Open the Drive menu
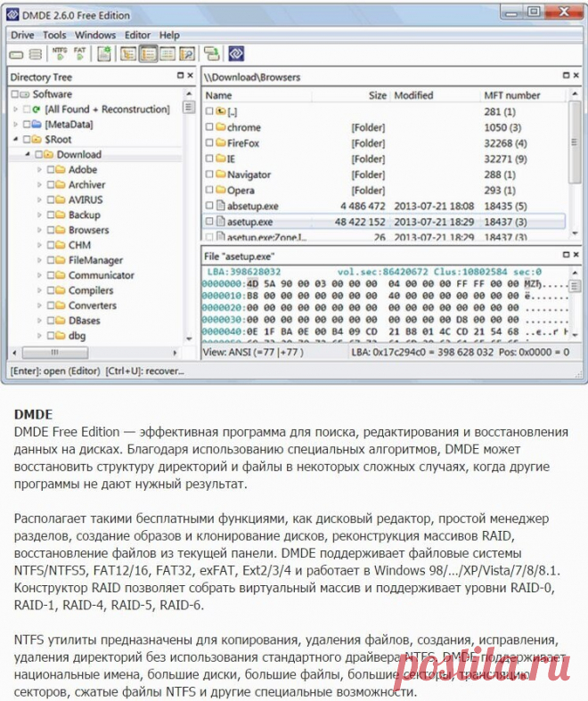The image size is (588, 701). pos(22,35)
